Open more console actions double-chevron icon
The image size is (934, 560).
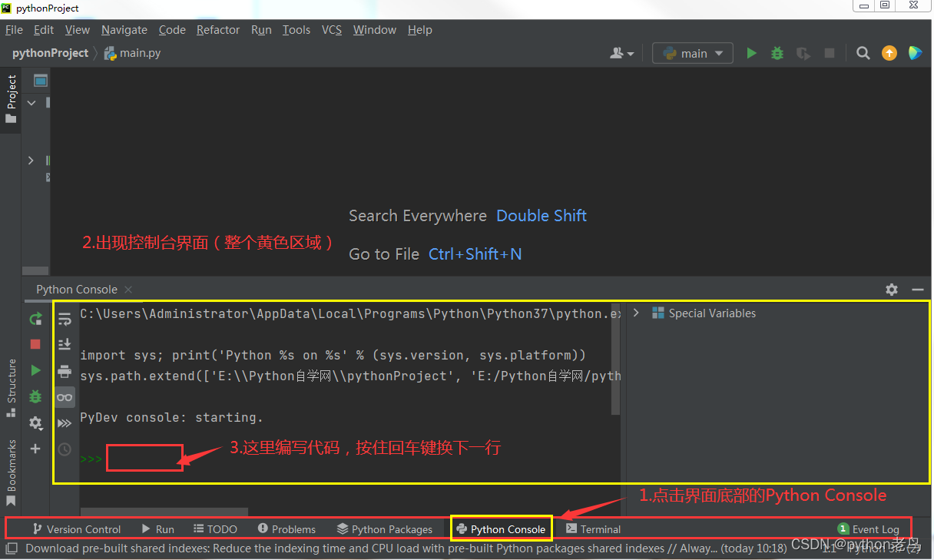(65, 423)
